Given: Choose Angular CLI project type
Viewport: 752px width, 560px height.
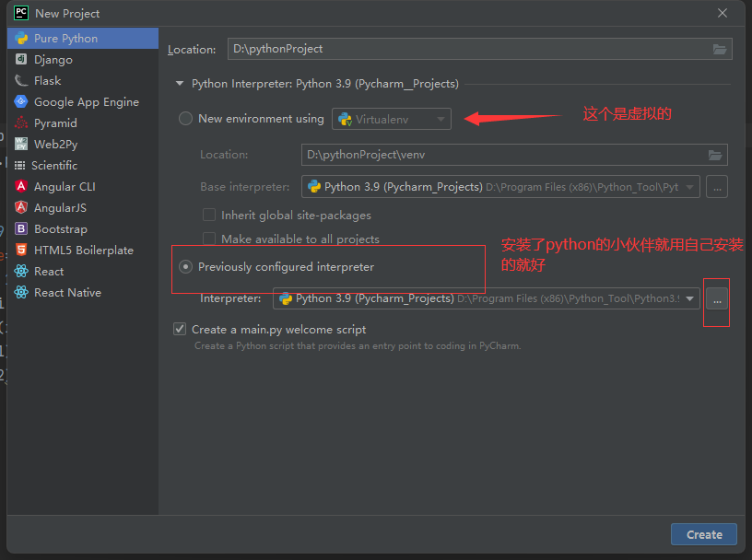Looking at the screenshot, I should tap(83, 186).
